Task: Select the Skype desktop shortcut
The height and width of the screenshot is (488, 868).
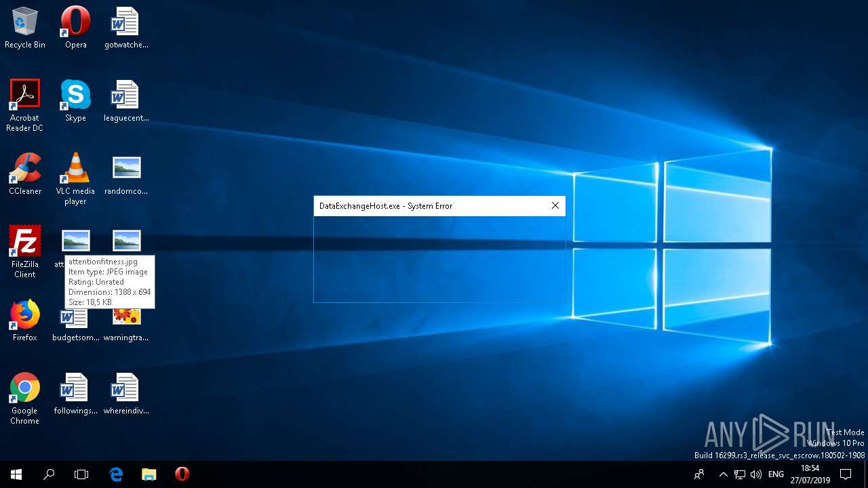Action: click(x=75, y=101)
